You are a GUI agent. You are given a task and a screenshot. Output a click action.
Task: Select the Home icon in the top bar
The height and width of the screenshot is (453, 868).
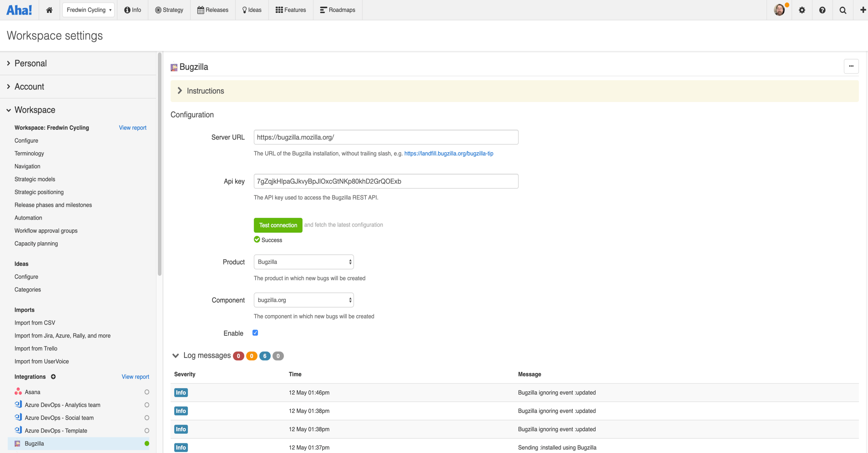[x=49, y=10]
